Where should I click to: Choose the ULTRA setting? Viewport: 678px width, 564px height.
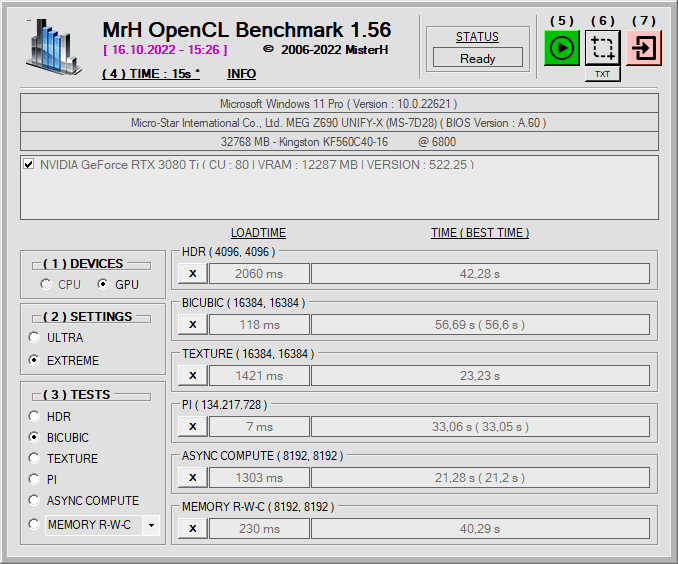(x=34, y=337)
